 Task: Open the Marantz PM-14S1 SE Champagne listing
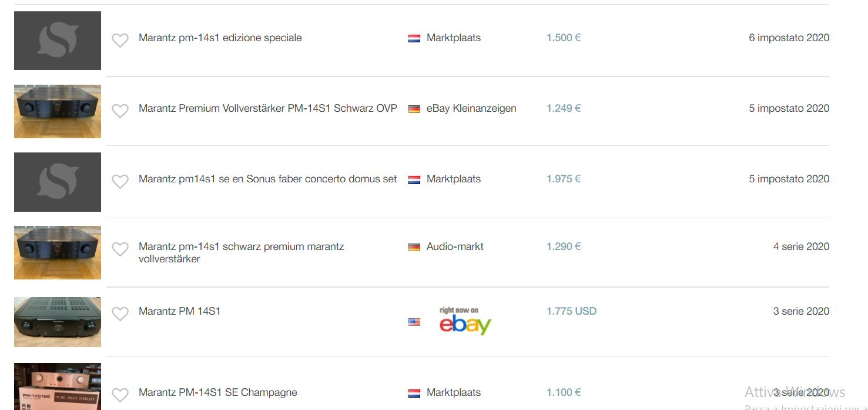217,392
